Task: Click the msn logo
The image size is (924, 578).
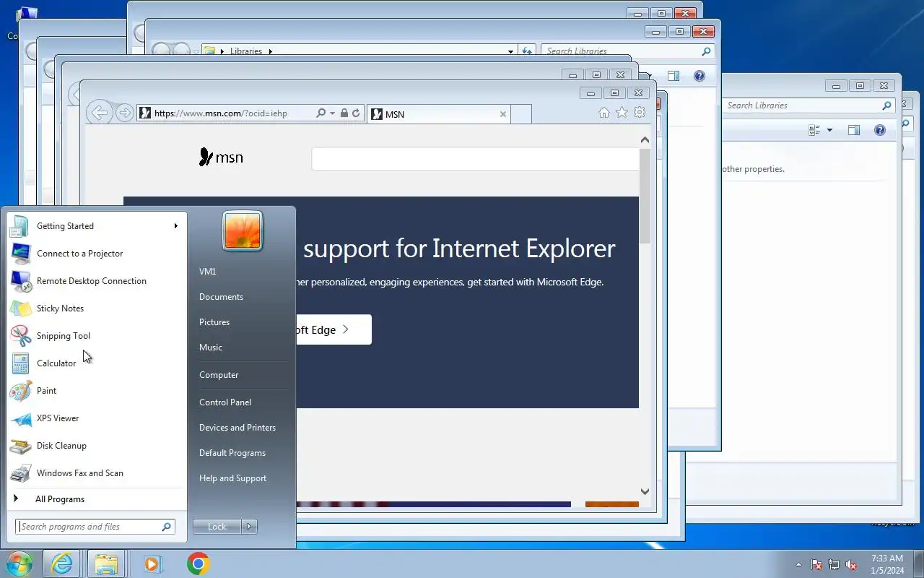Action: coord(221,157)
